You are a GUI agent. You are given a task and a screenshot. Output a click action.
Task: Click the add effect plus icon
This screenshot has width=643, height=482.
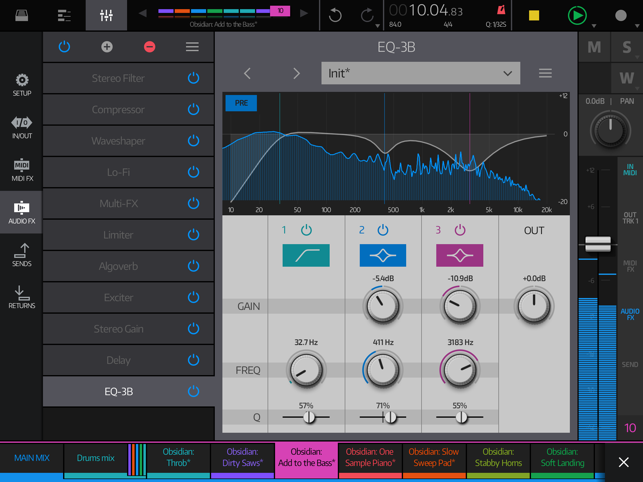[x=107, y=47]
